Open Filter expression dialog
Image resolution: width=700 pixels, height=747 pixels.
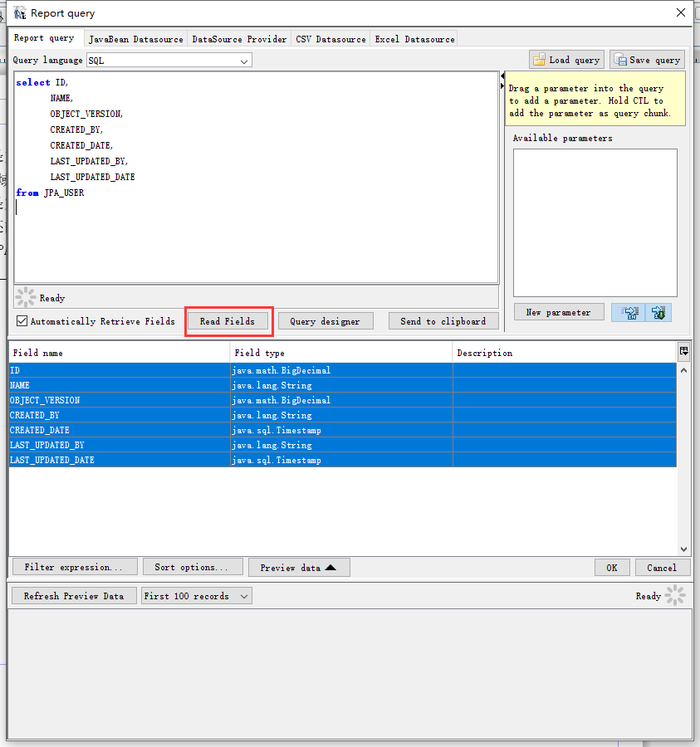[75, 567]
